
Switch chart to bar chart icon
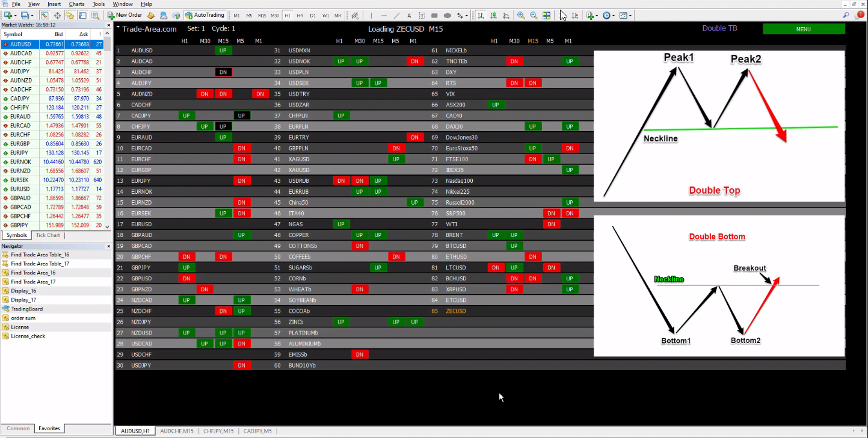[x=481, y=15]
